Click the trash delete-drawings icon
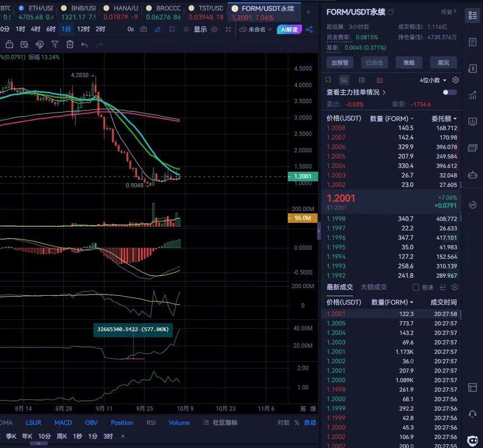The height and width of the screenshot is (448, 483). 70,44
